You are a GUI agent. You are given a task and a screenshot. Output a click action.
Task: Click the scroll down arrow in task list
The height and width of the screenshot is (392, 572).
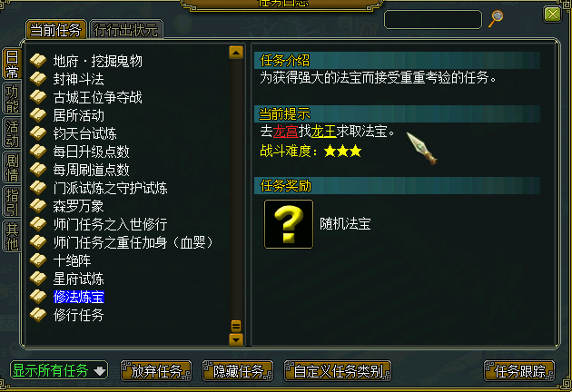(236, 339)
